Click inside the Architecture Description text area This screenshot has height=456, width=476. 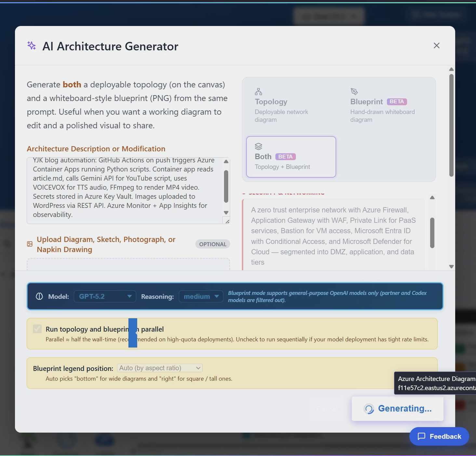pyautogui.click(x=125, y=191)
